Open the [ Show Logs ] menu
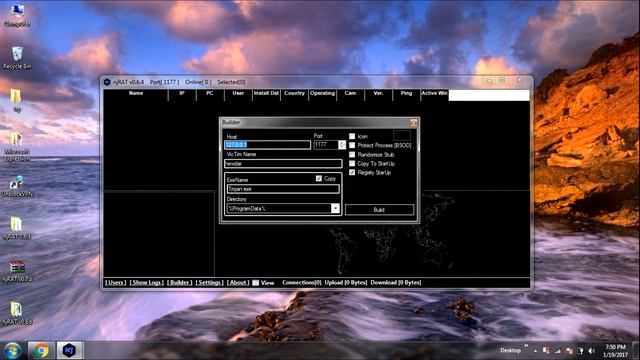The image size is (640, 360). [x=147, y=282]
